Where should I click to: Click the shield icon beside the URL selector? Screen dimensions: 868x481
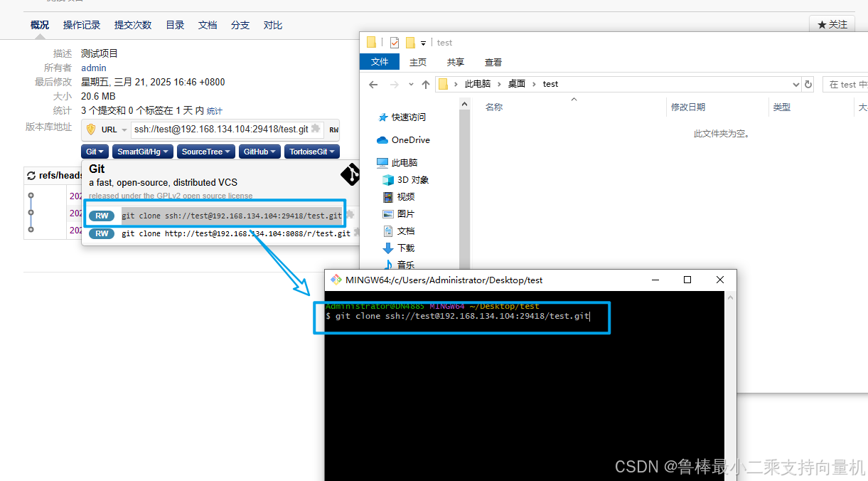[91, 129]
